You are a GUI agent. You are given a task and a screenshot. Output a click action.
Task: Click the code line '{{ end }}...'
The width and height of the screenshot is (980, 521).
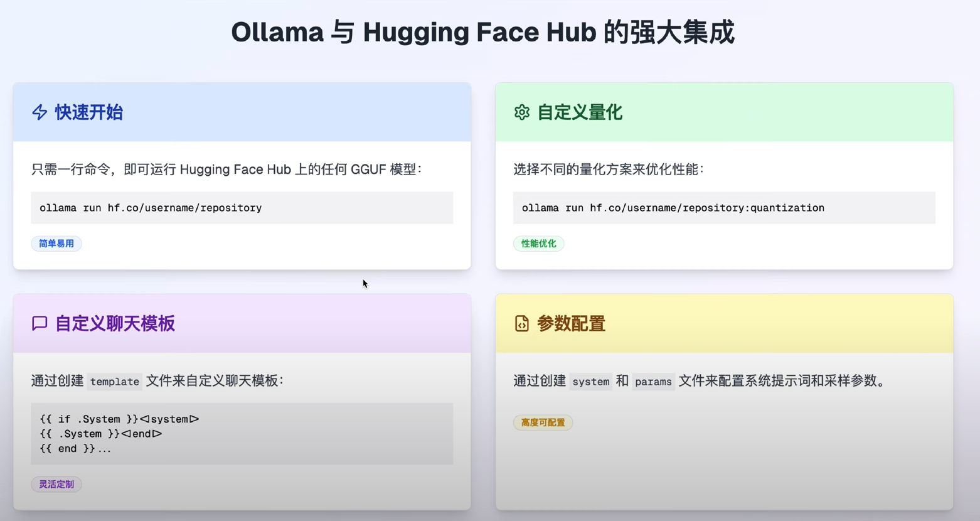pos(75,449)
